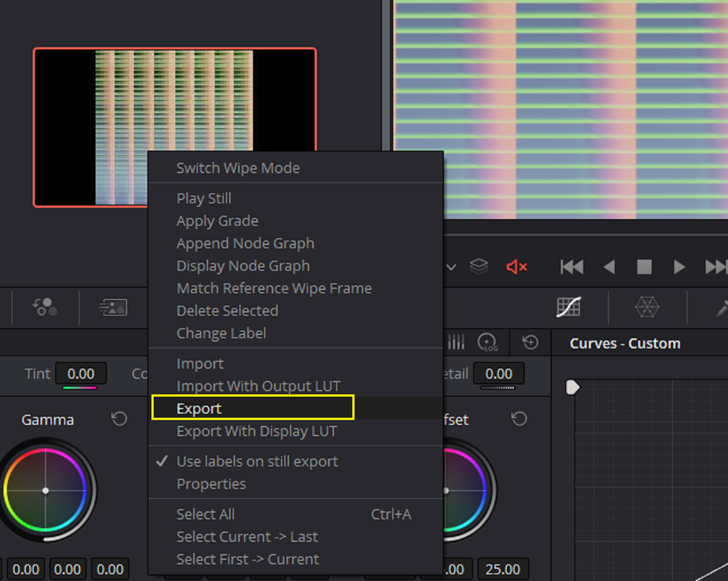Pick 'Select First -> Current' menu entry

[295, 559]
